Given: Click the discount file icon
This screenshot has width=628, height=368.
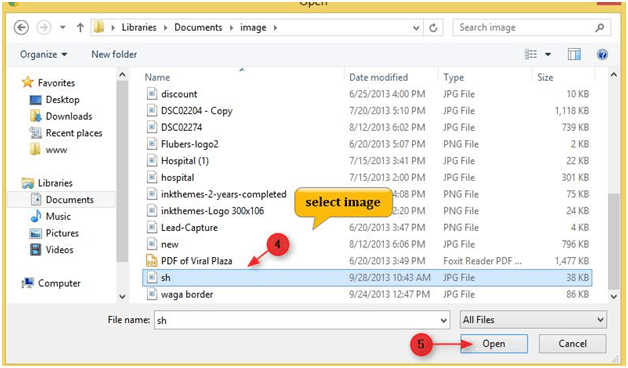Looking at the screenshot, I should click(x=151, y=94).
